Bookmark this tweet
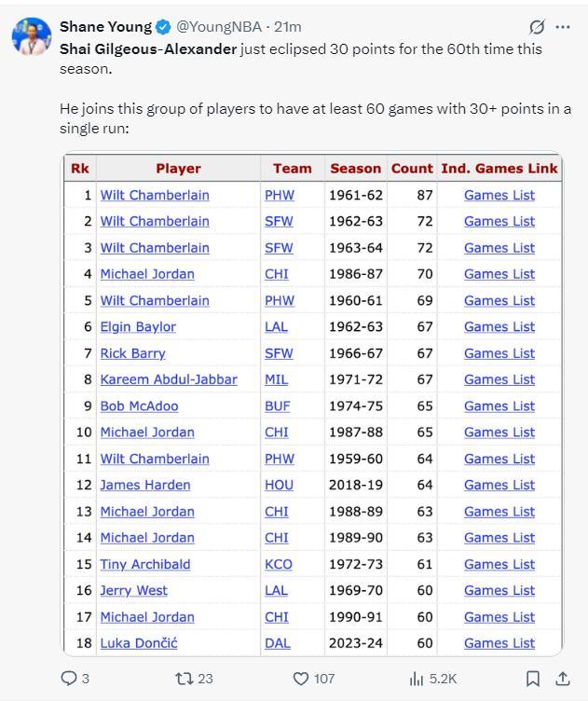588x701 pixels. 532,679
